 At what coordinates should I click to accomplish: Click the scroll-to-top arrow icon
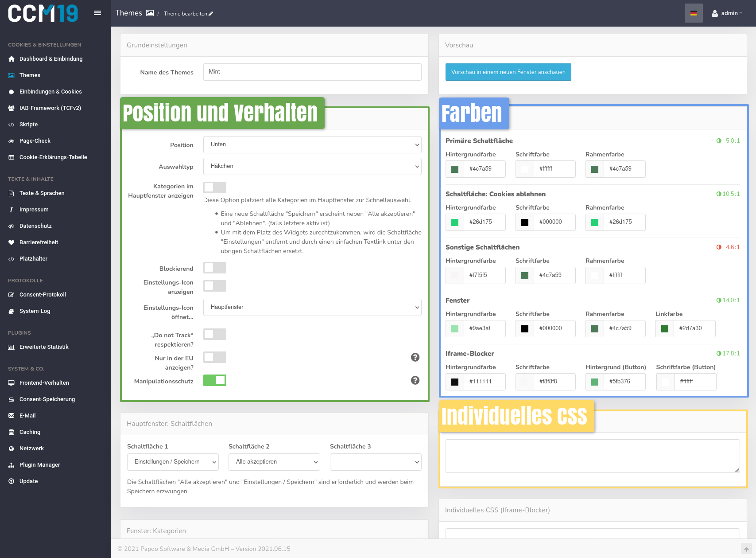(x=746, y=549)
